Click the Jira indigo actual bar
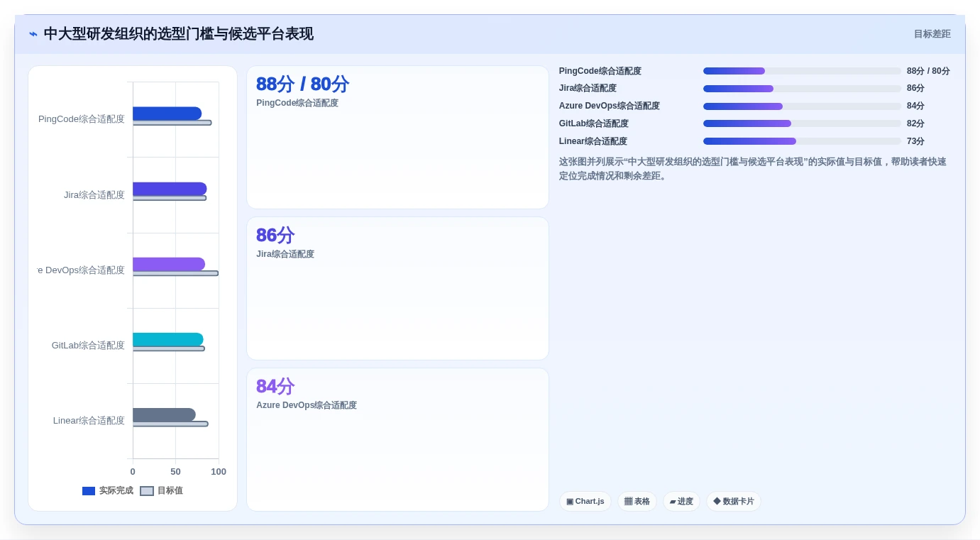 170,189
